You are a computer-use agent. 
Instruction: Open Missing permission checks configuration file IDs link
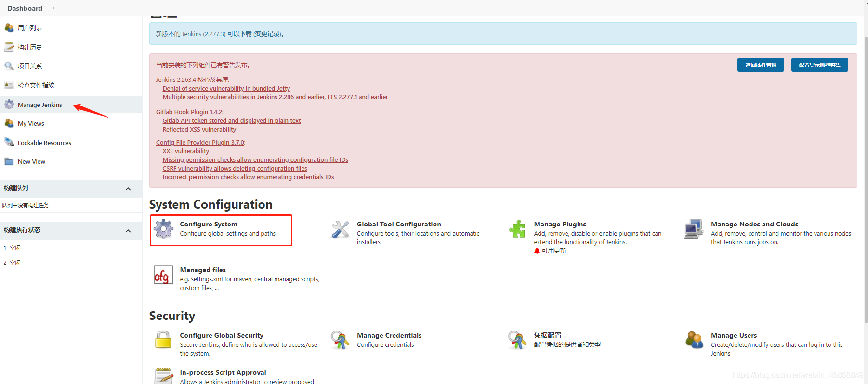click(x=255, y=159)
